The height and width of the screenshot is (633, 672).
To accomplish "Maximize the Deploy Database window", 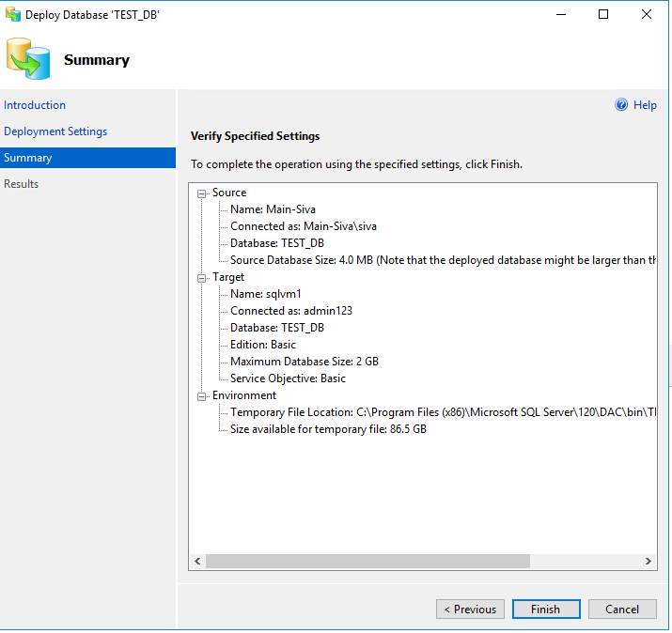I will point(603,15).
